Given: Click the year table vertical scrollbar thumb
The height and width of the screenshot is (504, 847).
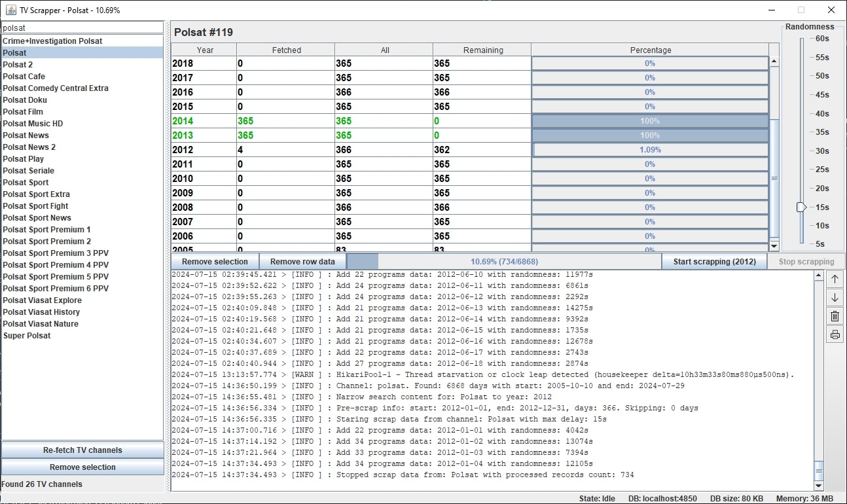Looking at the screenshot, I should (x=774, y=178).
